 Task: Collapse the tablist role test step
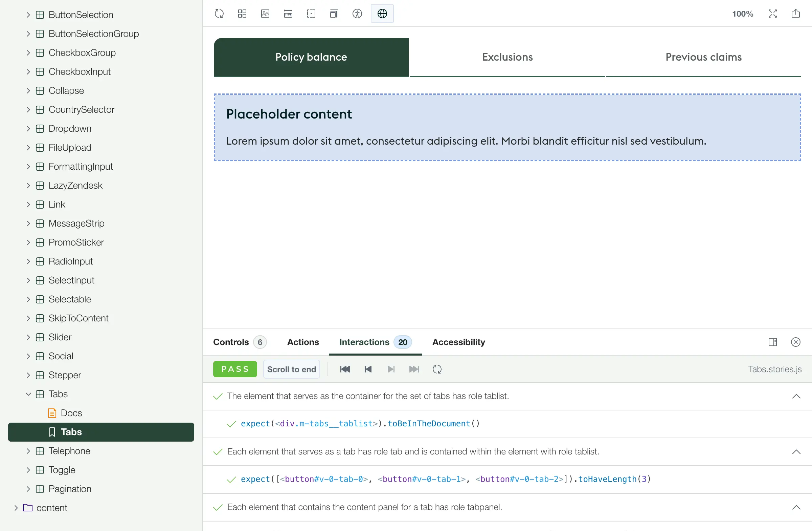pos(796,396)
